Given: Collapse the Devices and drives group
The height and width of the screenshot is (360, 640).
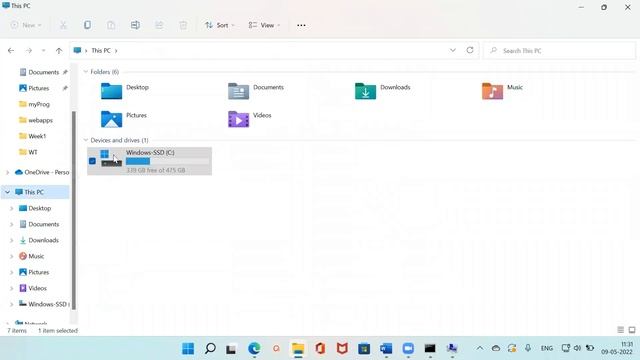Looking at the screenshot, I should tap(86, 140).
